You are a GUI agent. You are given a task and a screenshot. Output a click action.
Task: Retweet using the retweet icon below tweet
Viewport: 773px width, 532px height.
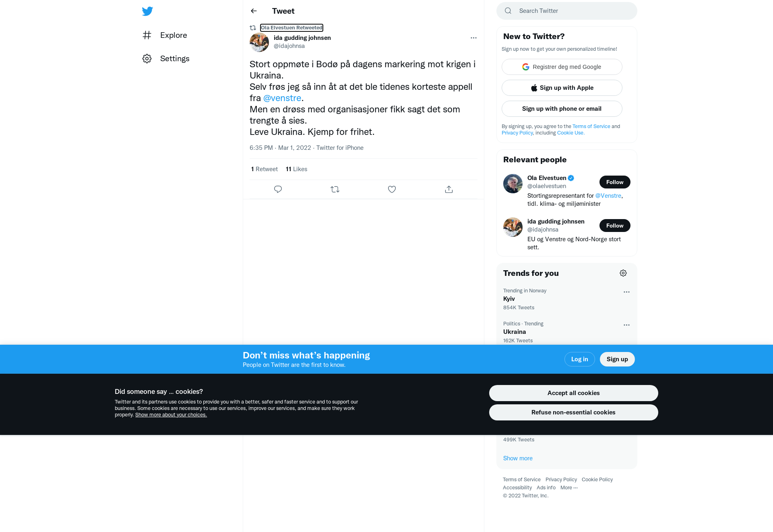[335, 189]
